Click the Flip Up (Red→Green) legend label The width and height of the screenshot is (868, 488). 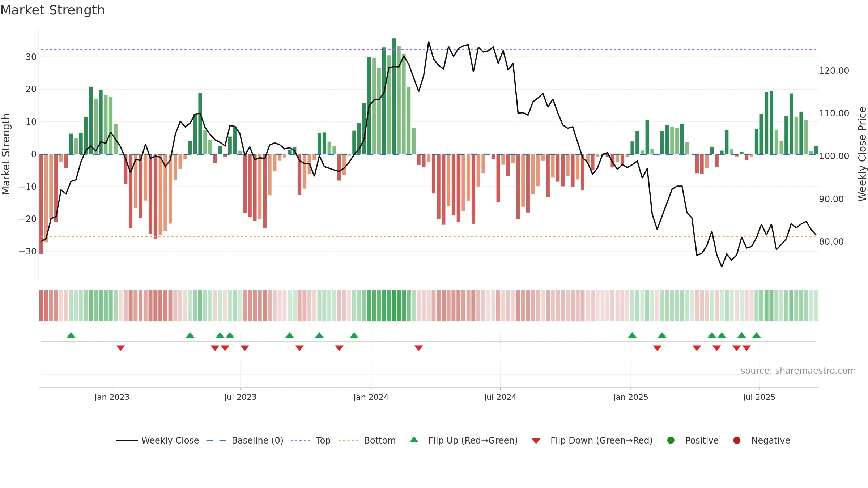click(473, 440)
